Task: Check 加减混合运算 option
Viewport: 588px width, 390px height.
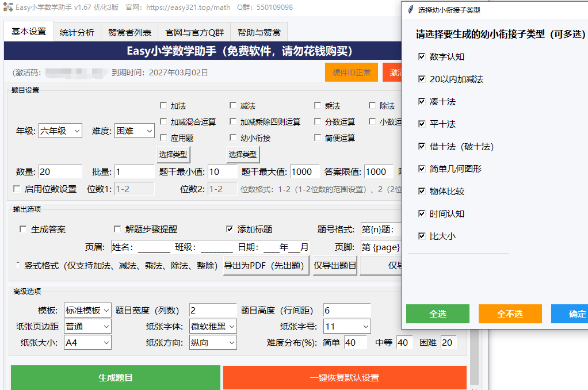Action: click(163, 121)
